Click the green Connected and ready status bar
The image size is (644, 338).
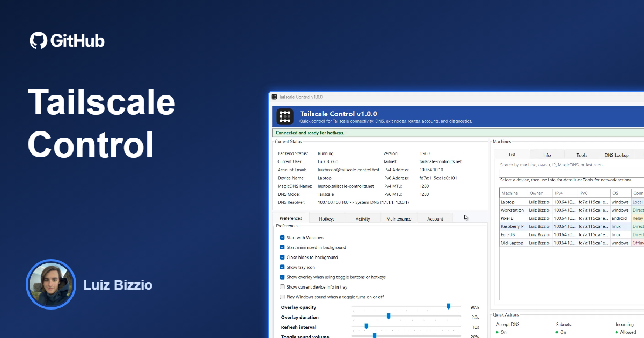(x=458, y=133)
